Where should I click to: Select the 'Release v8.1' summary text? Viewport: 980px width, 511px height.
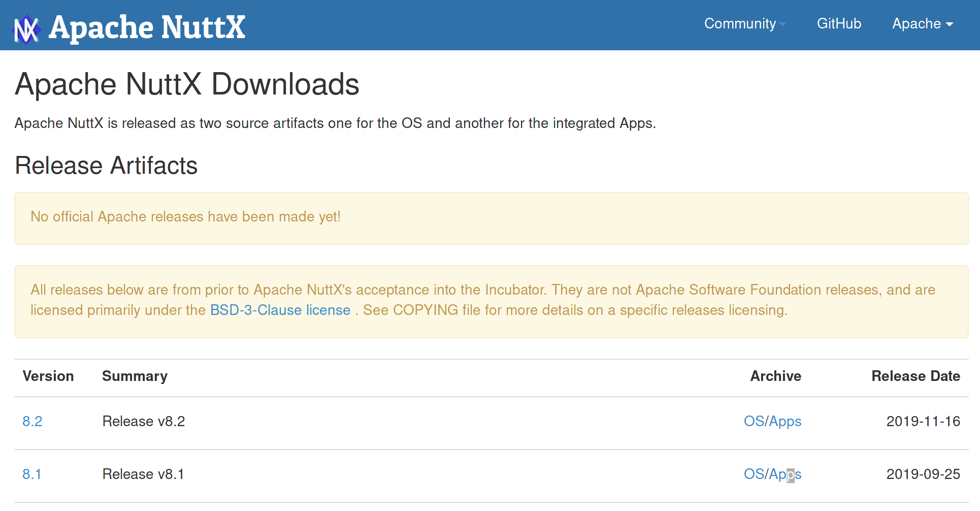point(143,474)
